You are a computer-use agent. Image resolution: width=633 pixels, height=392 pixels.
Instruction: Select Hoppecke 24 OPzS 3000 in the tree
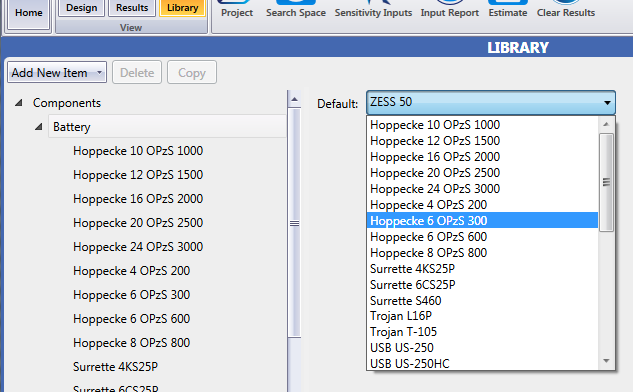click(138, 247)
